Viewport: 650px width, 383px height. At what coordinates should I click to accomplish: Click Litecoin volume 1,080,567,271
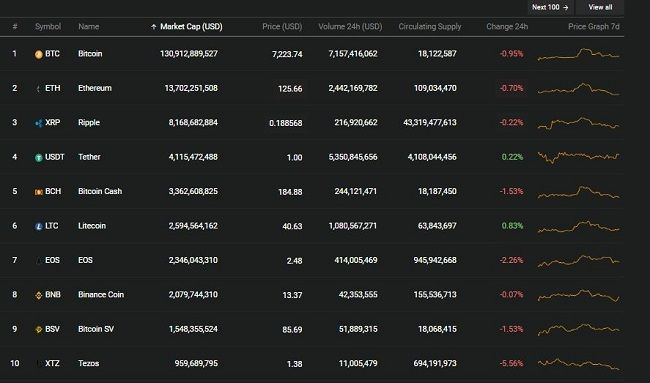tap(353, 225)
